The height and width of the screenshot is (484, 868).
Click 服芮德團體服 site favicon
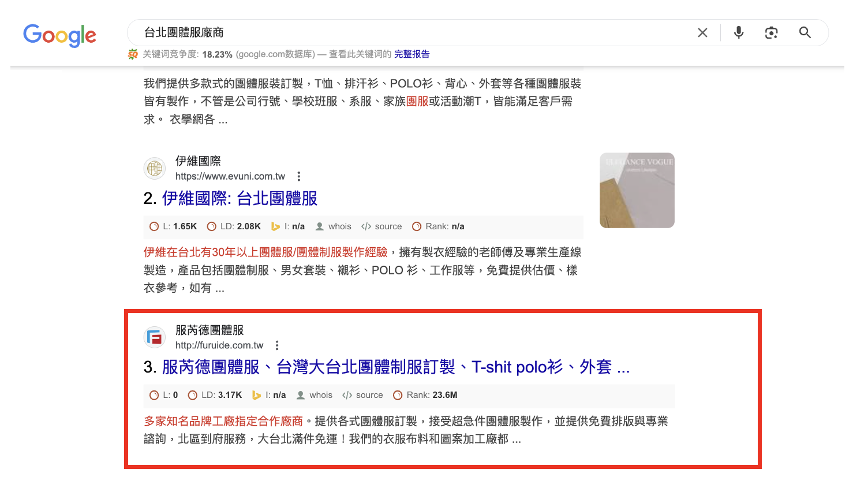point(155,337)
